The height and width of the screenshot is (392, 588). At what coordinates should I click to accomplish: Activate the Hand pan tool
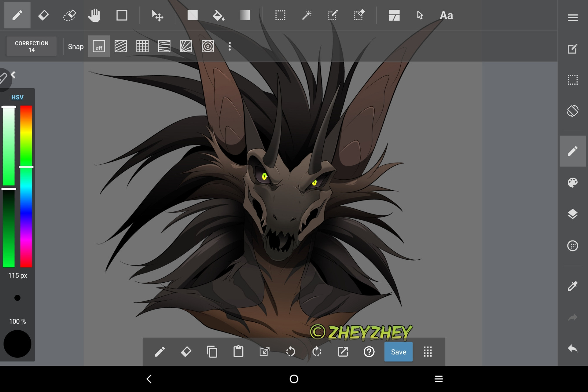click(x=94, y=15)
